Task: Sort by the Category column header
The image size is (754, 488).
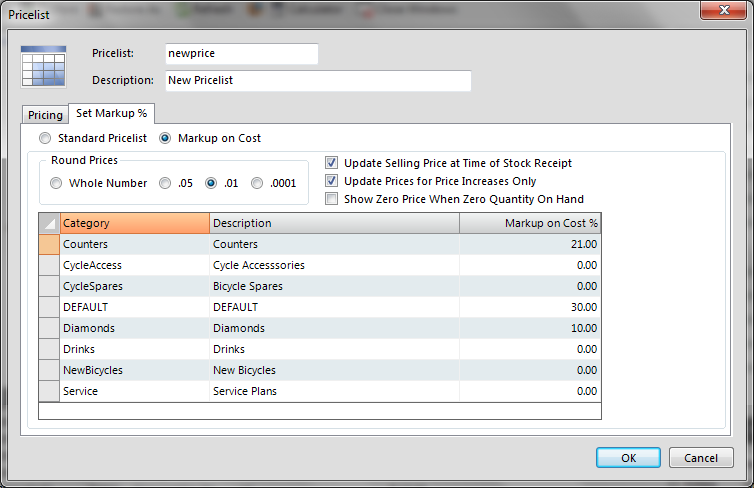Action: 134,223
